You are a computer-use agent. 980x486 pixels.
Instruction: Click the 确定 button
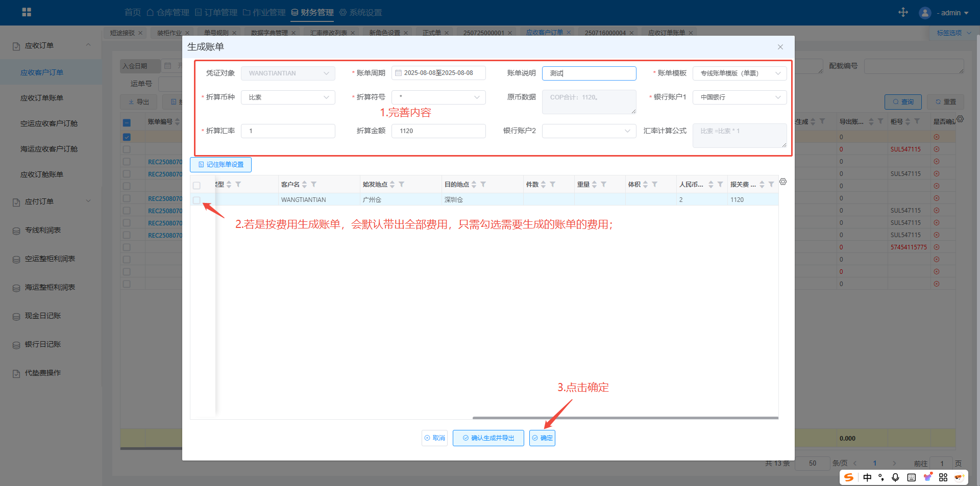[542, 438]
